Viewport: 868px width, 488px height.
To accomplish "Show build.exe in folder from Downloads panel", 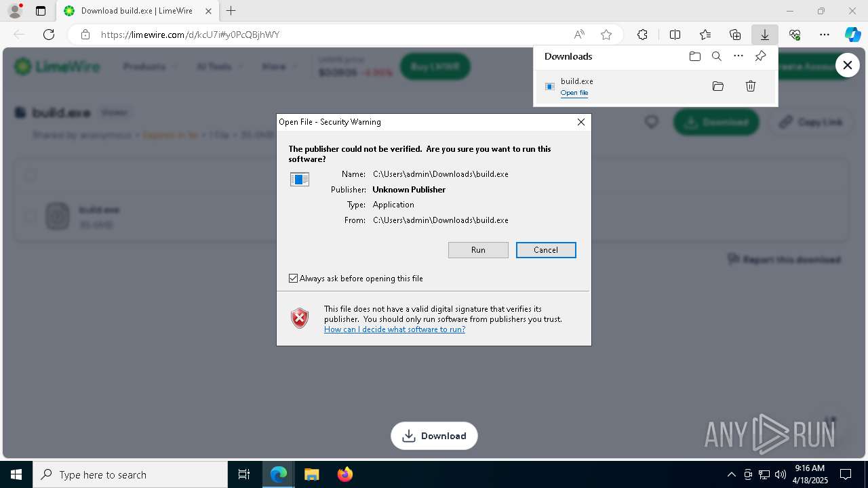I will 718,86.
